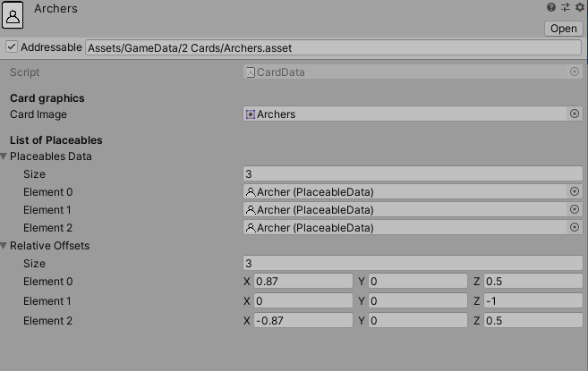This screenshot has width=588, height=371.
Task: Open the preset selector sliders icon
Action: pos(566,7)
